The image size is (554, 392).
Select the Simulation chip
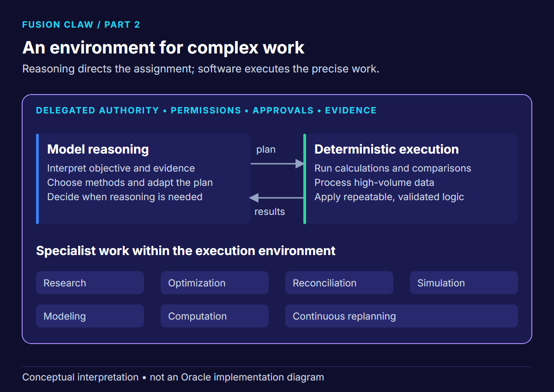coord(464,283)
